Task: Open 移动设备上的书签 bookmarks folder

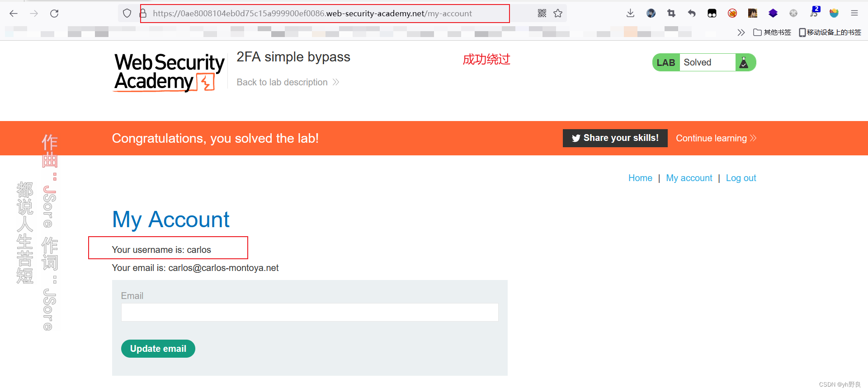Action: (830, 33)
